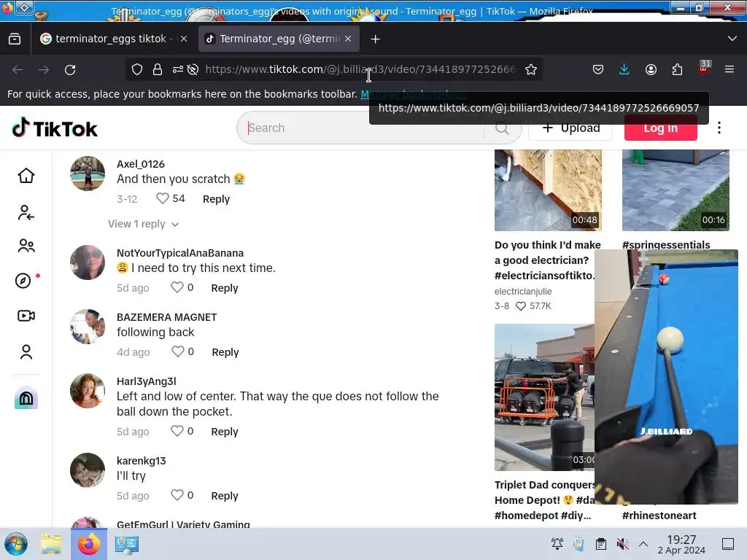
Task: Click the tracking protection shield icon
Action: click(137, 69)
